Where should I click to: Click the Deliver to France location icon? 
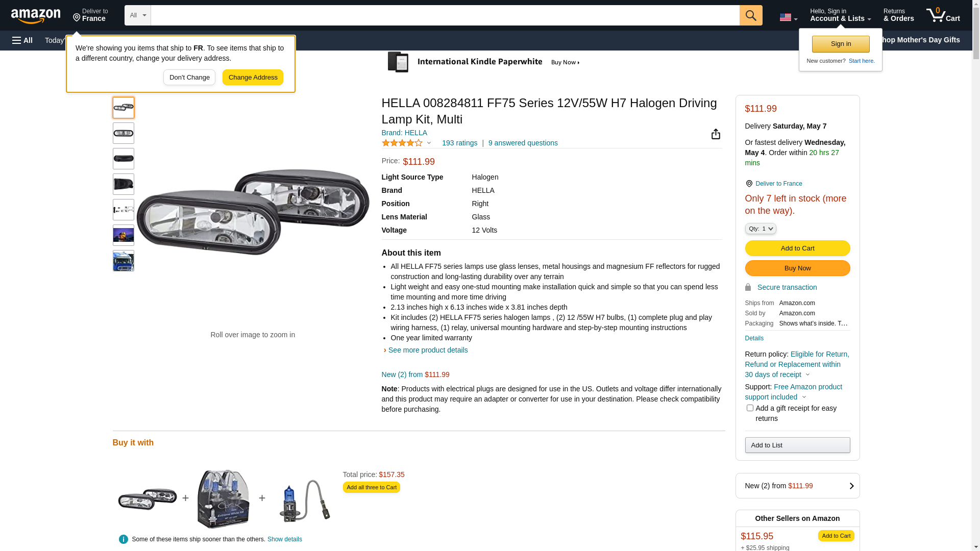[749, 184]
